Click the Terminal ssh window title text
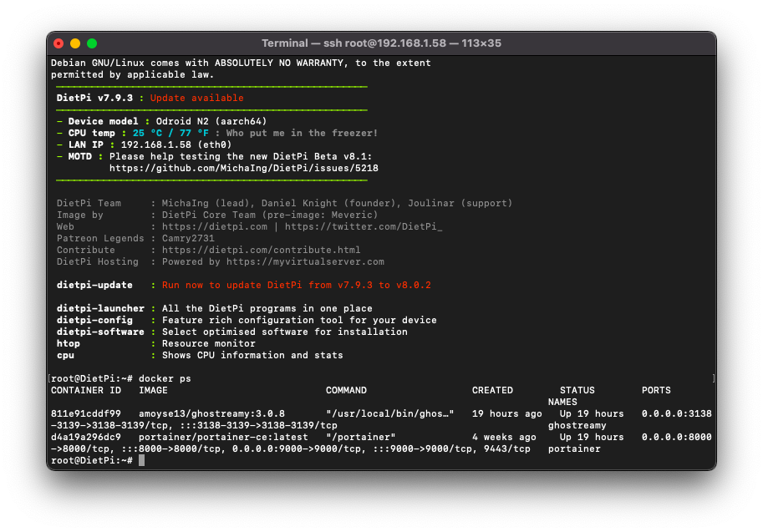The width and height of the screenshot is (763, 532). tap(381, 43)
